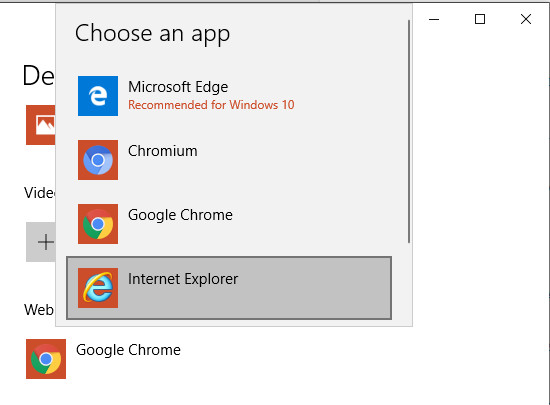Viewport: 550px width, 405px height.
Task: Pick the Google Chrome icon in the popup list
Action: (98, 224)
